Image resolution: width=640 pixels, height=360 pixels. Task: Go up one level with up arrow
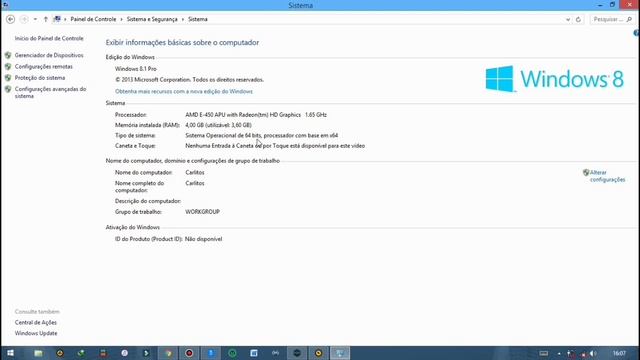(x=46, y=19)
